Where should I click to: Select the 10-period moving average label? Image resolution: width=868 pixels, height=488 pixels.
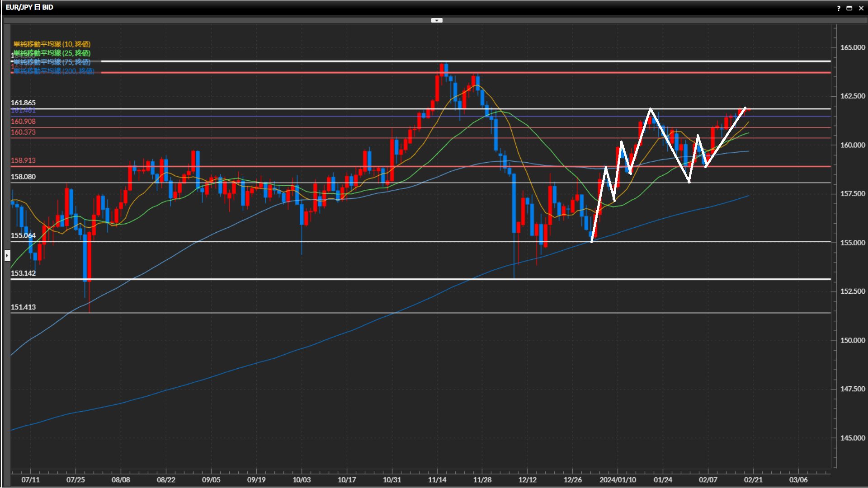click(x=52, y=44)
